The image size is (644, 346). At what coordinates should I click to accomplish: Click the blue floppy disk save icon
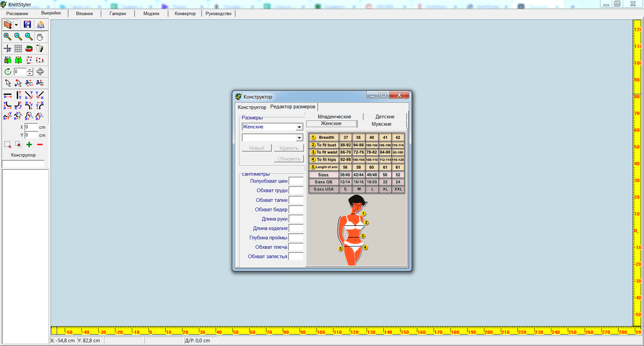click(27, 25)
